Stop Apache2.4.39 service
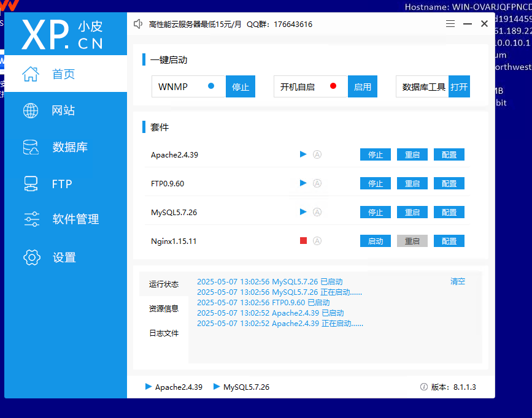This screenshot has width=532, height=418. click(x=376, y=154)
